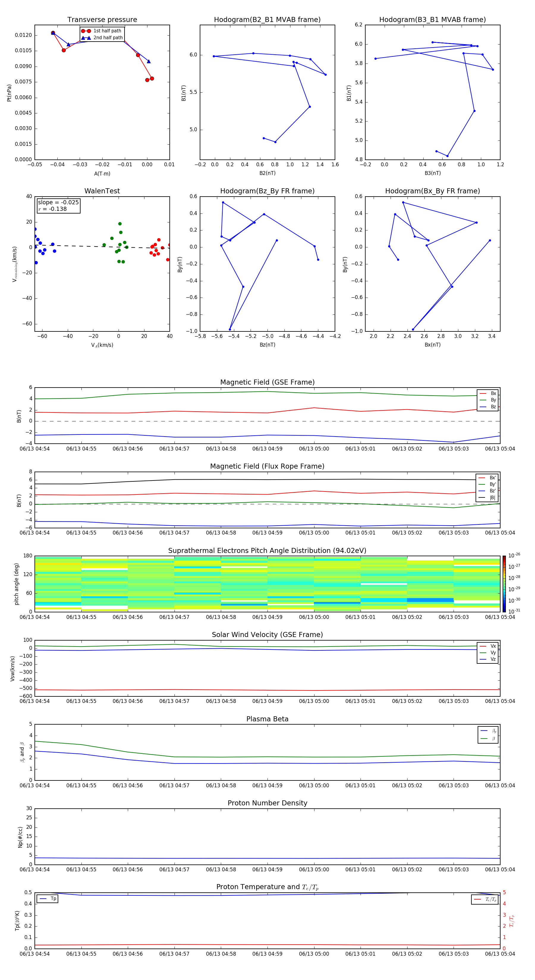The image size is (535, 980).
Task: Click the 'V_A(km/s)' x-axis label
Action: click(102, 345)
